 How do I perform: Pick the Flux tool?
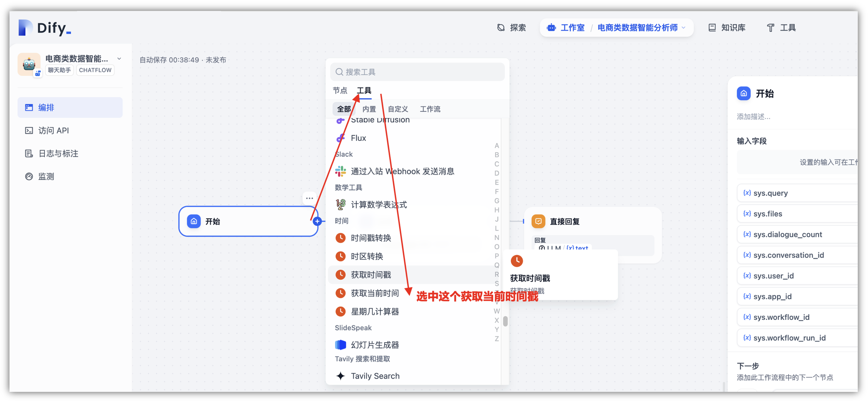point(358,138)
